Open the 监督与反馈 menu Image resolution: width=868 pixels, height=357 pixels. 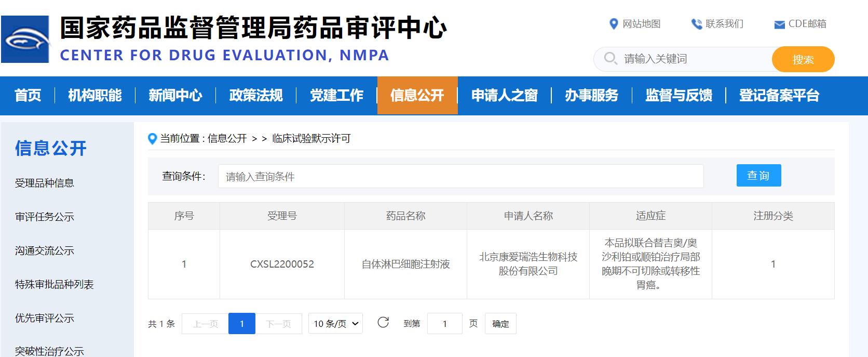click(x=679, y=95)
